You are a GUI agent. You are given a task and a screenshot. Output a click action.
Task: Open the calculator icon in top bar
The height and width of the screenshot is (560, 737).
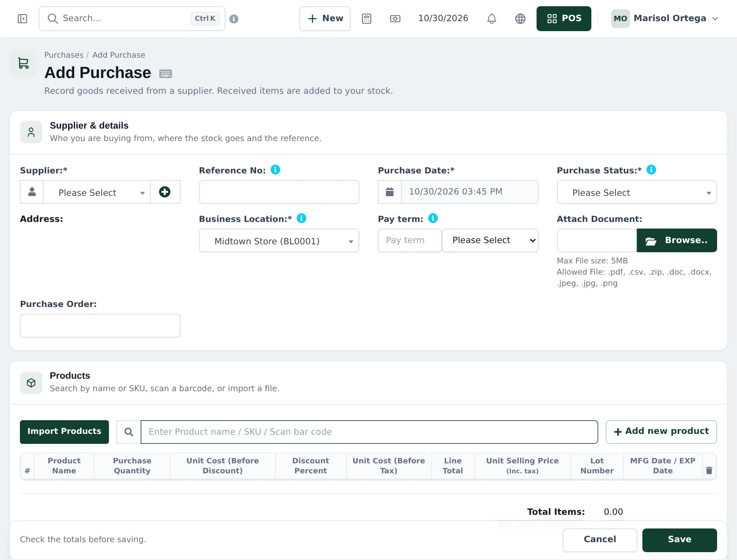366,19
